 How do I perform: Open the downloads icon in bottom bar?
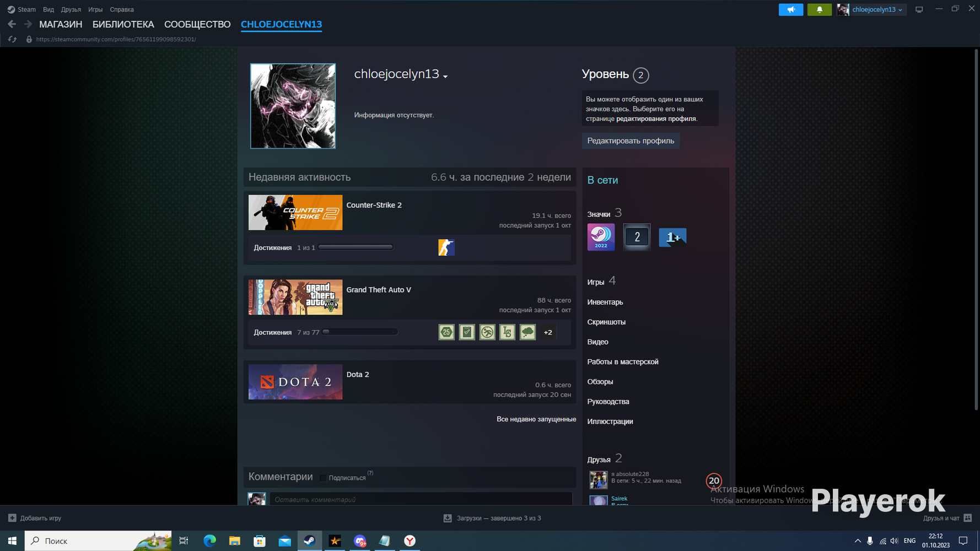[448, 518]
